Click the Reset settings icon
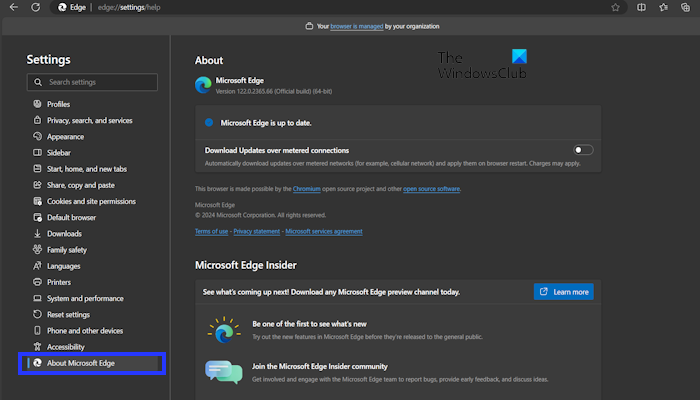 pos(38,314)
